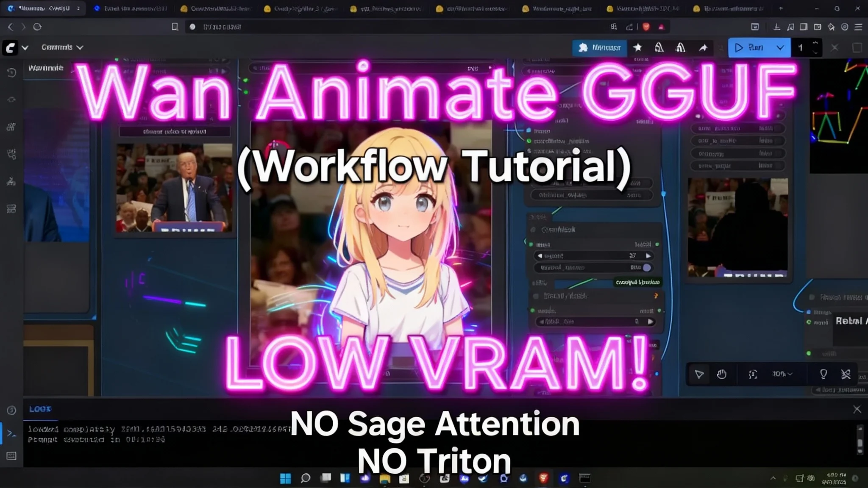The image size is (868, 488).
Task: Open the dropdown arrow beside Run
Action: click(780, 47)
